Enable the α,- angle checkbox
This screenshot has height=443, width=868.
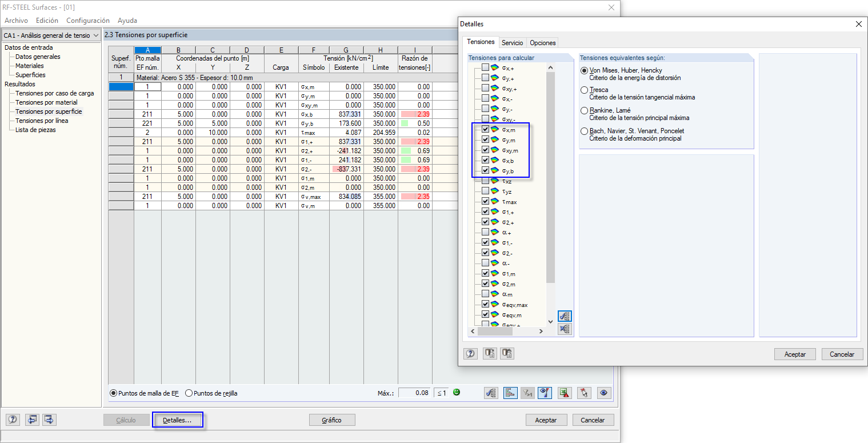(485, 263)
